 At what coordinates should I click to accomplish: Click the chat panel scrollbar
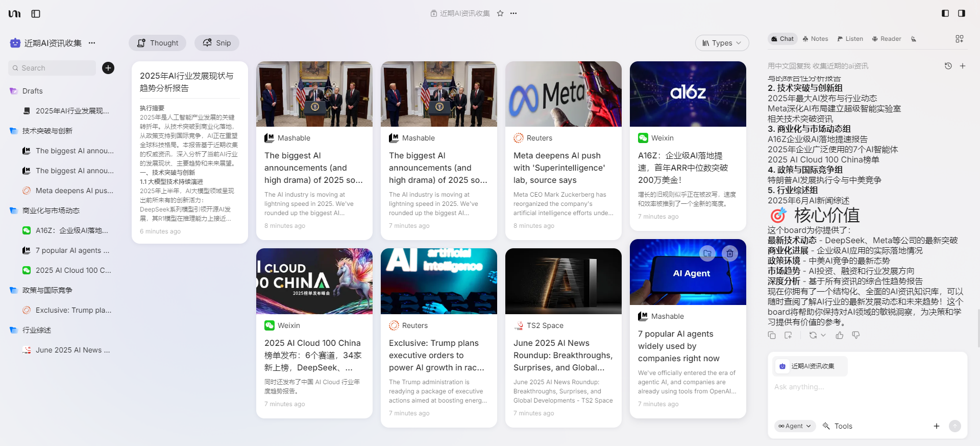coord(977,327)
